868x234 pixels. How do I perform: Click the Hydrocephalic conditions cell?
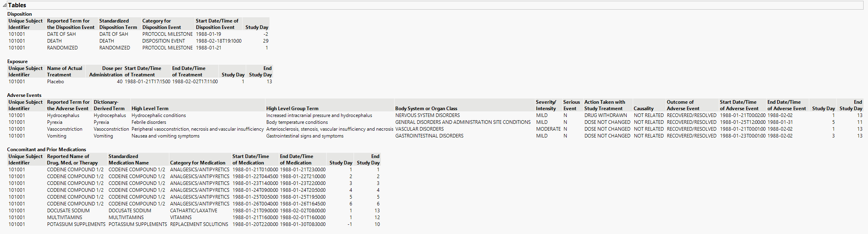[158, 115]
